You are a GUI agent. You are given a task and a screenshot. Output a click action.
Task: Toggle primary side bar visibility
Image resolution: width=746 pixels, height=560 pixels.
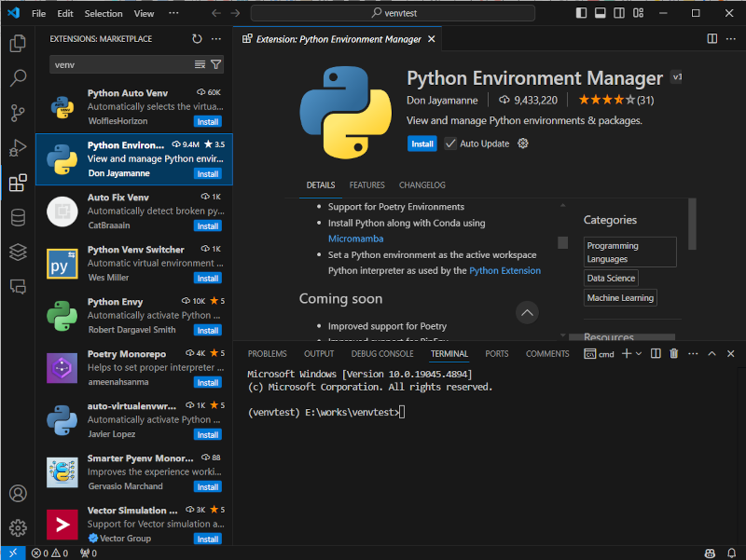click(581, 13)
